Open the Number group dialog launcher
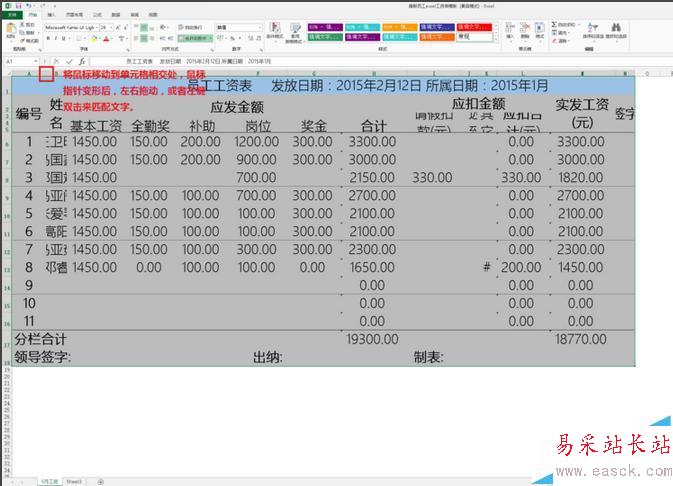Screen dimensions: 673x486 click(x=261, y=49)
